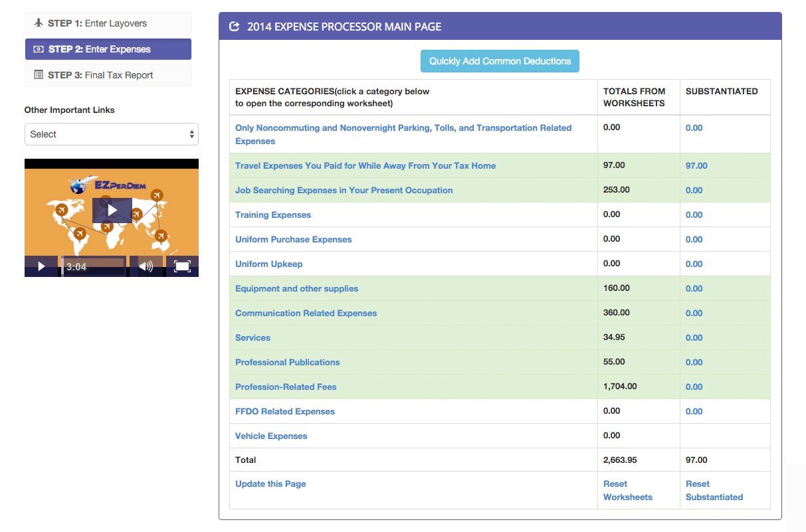Open the Other Important Links dropdown

(112, 134)
